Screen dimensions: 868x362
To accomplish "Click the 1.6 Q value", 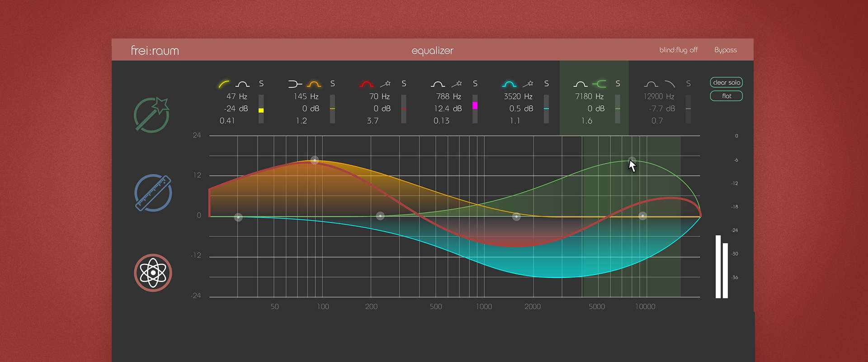I will click(x=587, y=121).
